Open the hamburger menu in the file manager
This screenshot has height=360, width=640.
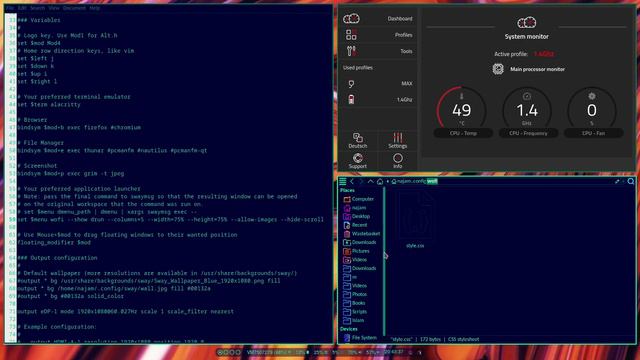point(343,181)
